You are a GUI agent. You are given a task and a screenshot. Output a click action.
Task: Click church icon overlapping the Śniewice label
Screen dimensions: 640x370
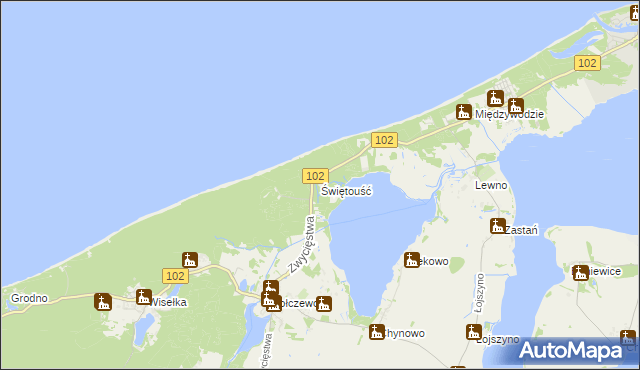coord(580,273)
